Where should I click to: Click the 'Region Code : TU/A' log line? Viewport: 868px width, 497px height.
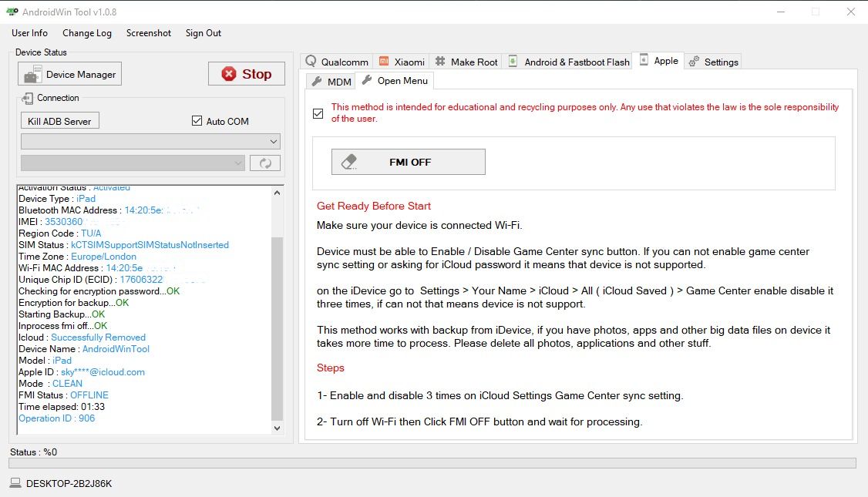pos(60,233)
